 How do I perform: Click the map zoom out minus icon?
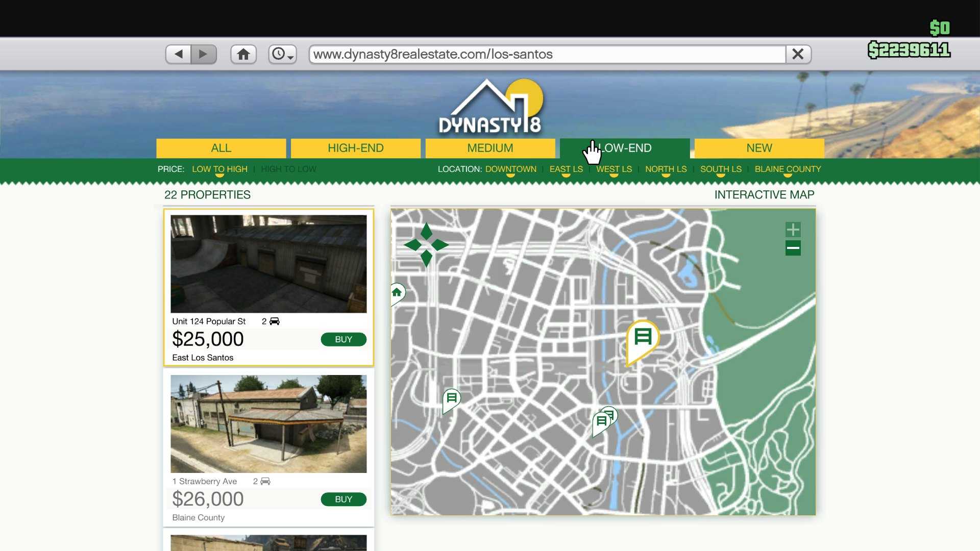[x=793, y=248]
